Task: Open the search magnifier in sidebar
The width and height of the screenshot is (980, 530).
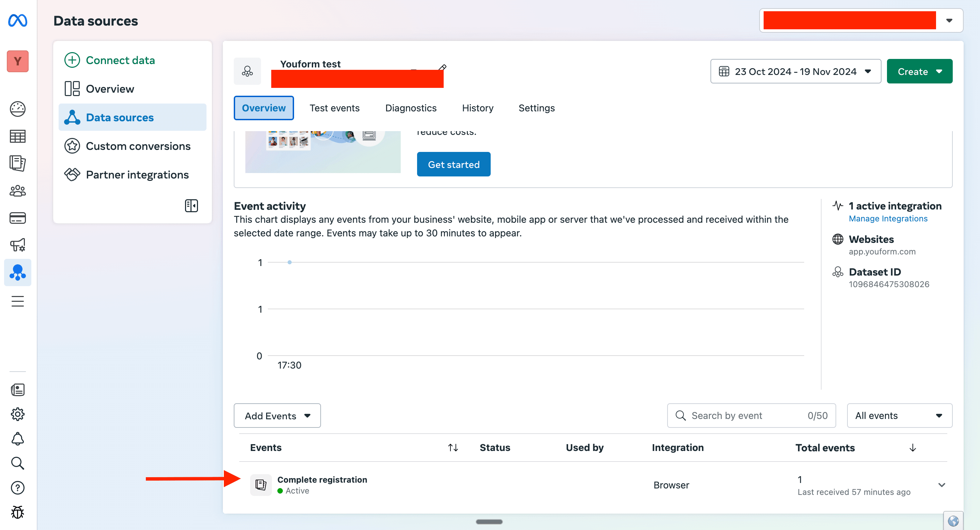Action: point(17,463)
